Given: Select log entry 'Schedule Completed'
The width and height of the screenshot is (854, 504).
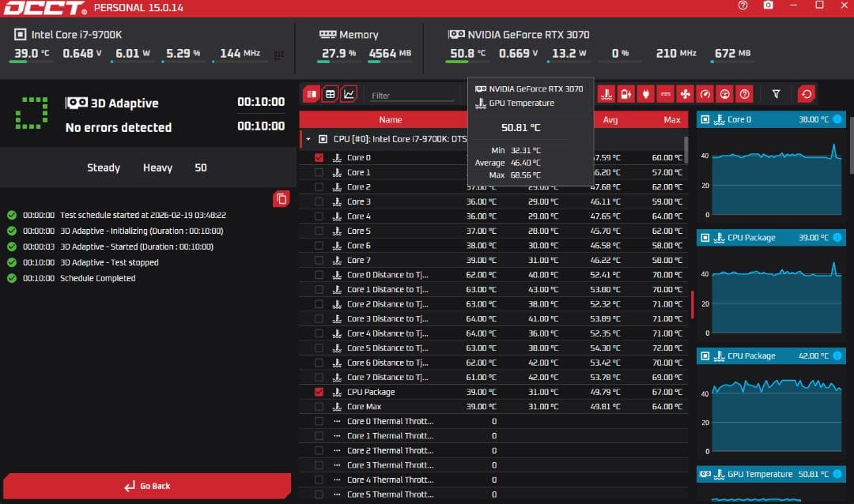Looking at the screenshot, I should pyautogui.click(x=97, y=278).
